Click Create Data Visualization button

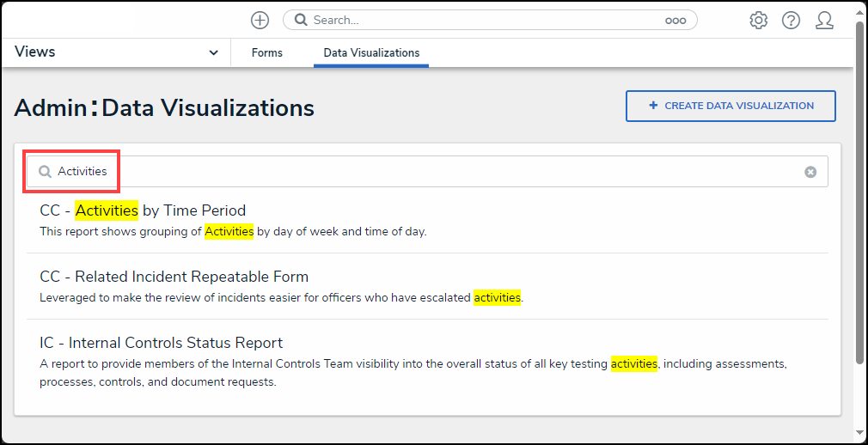tap(730, 106)
